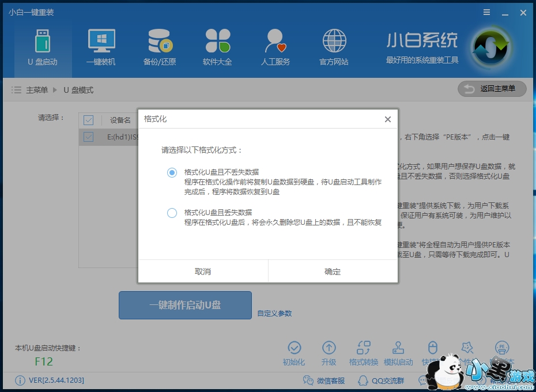The width and height of the screenshot is (536, 392).
Task: Click the VER[2.5.44.1203] version text
Action: click(56, 380)
